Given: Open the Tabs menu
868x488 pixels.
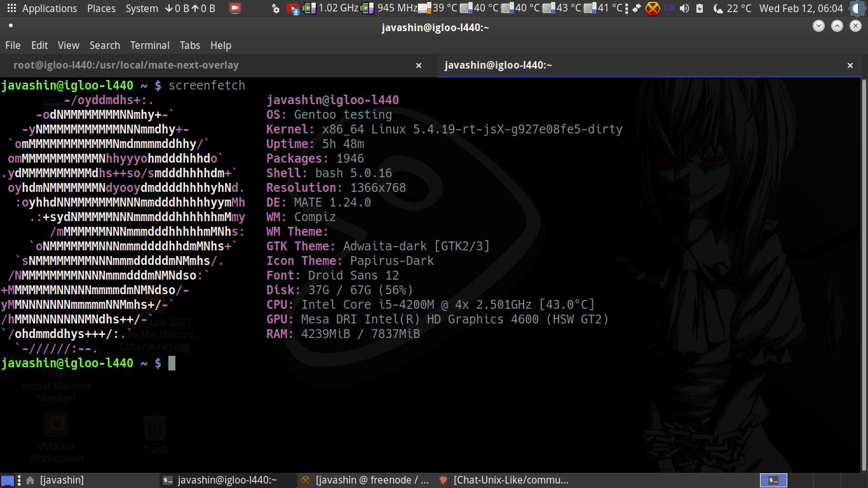Looking at the screenshot, I should point(190,45).
